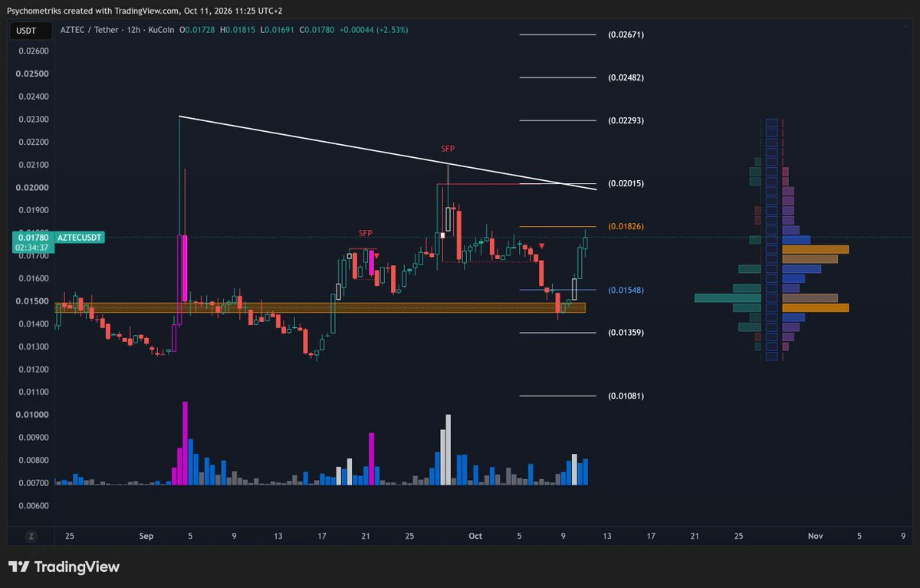This screenshot has height=588, width=920.
Task: Click the Oct label on the time axis
Action: [475, 537]
